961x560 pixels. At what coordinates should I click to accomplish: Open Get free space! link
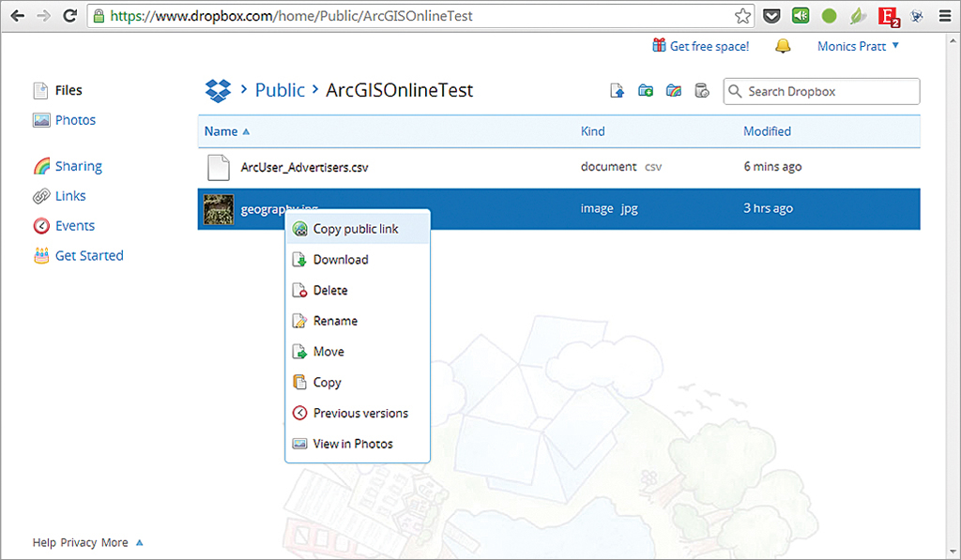click(x=709, y=46)
